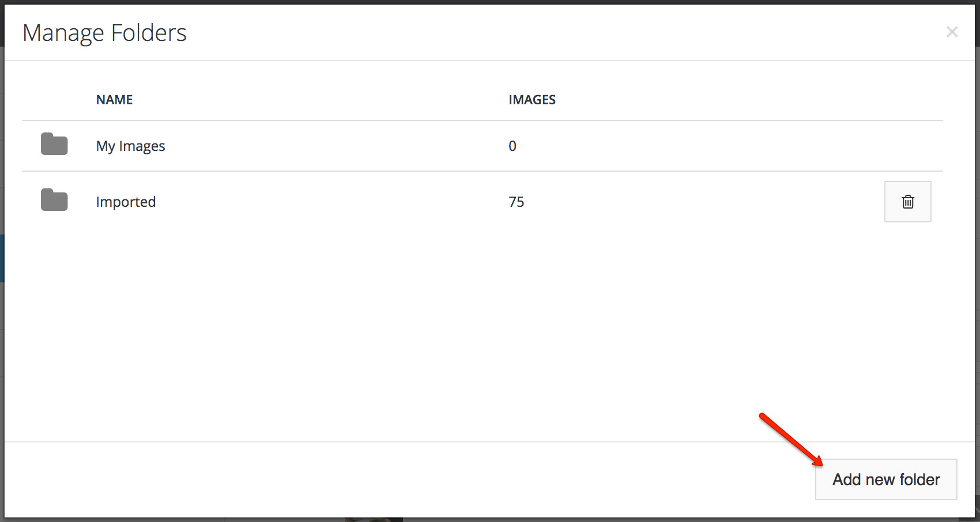980x522 pixels.
Task: Click the word Folders in the title
Action: tap(149, 33)
